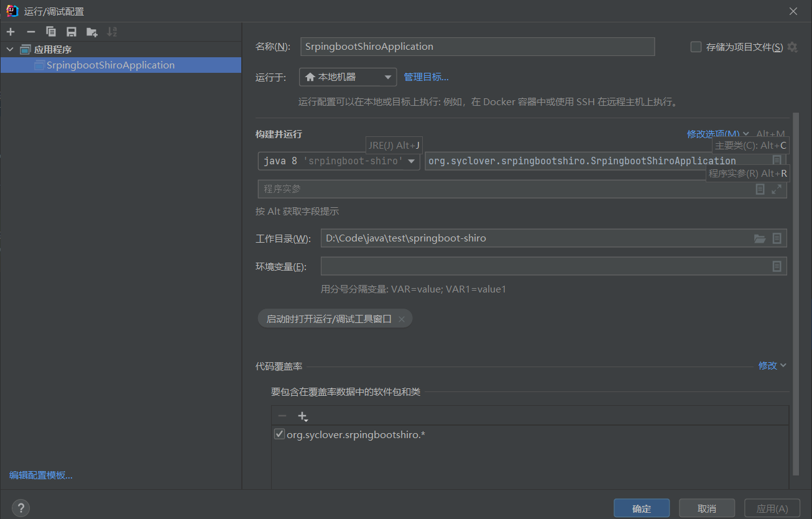
Task: Open the 本地机器 run target dropdown
Action: (348, 77)
